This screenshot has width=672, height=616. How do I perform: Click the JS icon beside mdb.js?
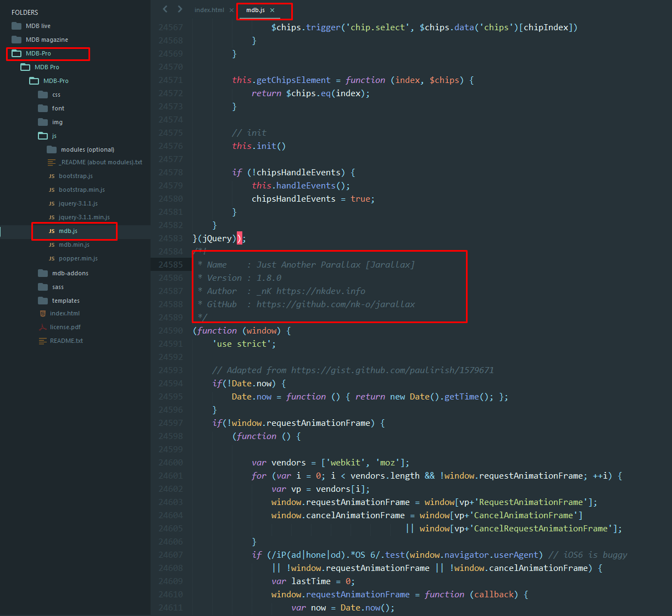[52, 231]
